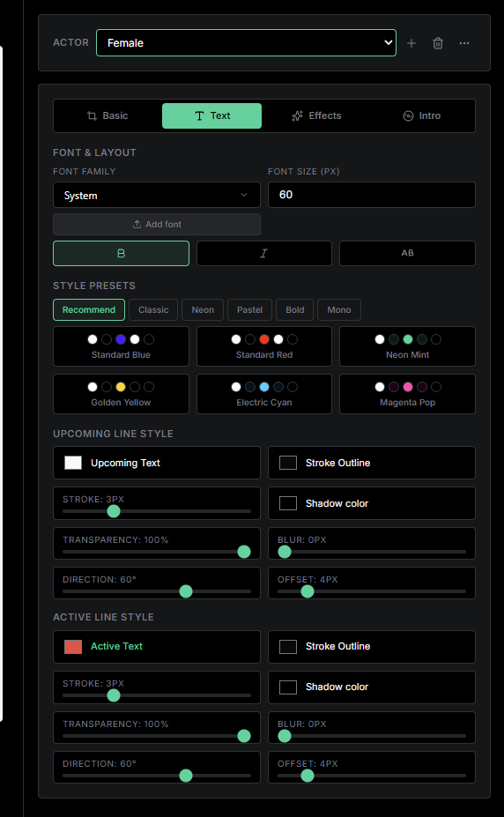Open active line Stroke Outline color swatch
Image resolution: width=504 pixels, height=817 pixels.
(x=288, y=647)
